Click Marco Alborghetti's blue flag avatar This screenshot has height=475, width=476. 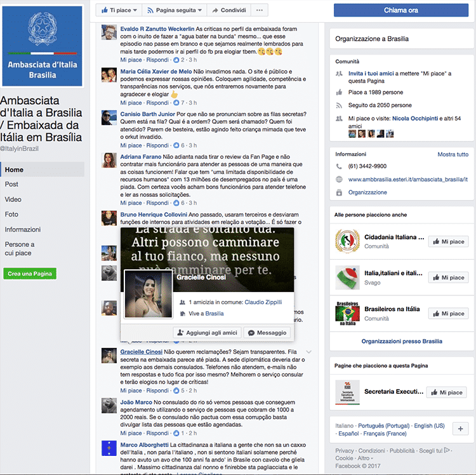(109, 448)
